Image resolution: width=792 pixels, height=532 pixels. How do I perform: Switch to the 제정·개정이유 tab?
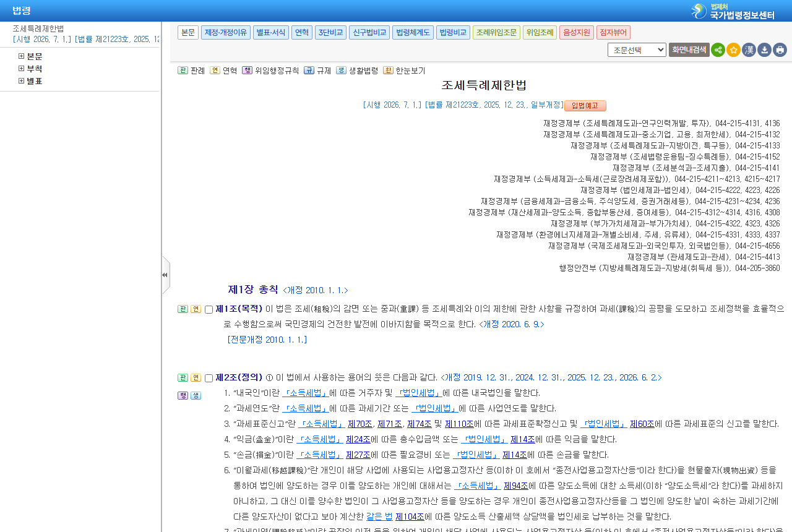[226, 33]
